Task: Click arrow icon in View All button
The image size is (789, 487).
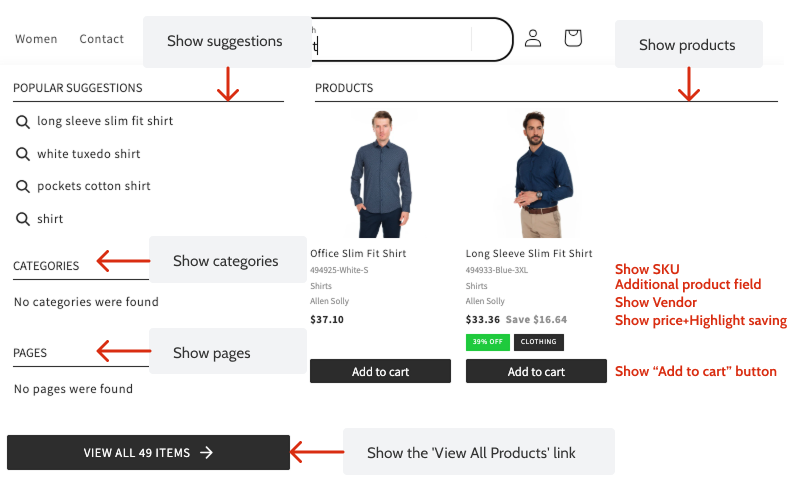Action: (x=207, y=453)
